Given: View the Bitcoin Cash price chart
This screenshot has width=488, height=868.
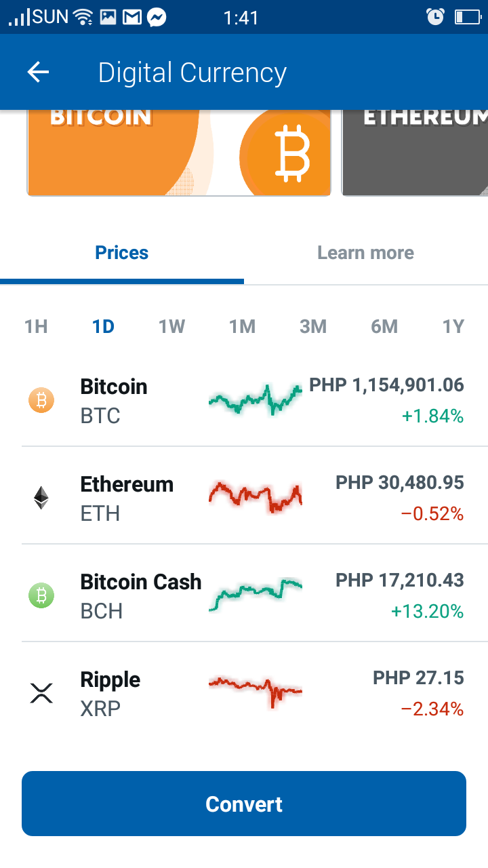Looking at the screenshot, I should point(256,594).
